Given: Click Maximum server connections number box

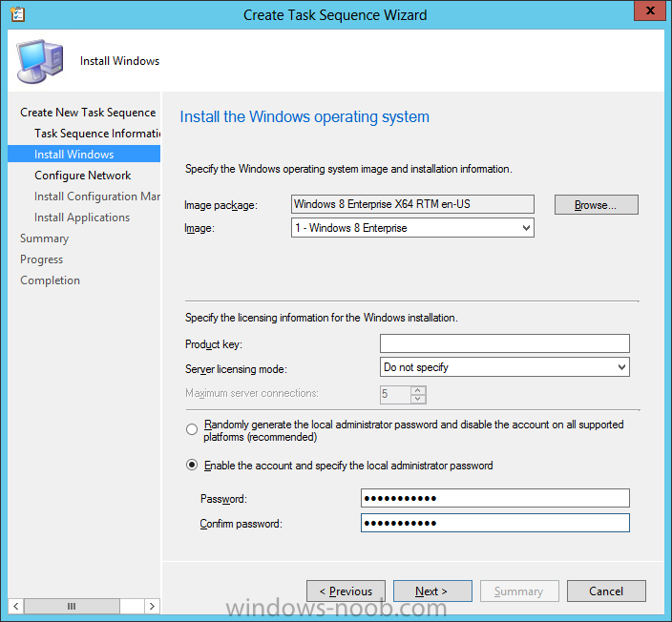Looking at the screenshot, I should click(x=395, y=395).
